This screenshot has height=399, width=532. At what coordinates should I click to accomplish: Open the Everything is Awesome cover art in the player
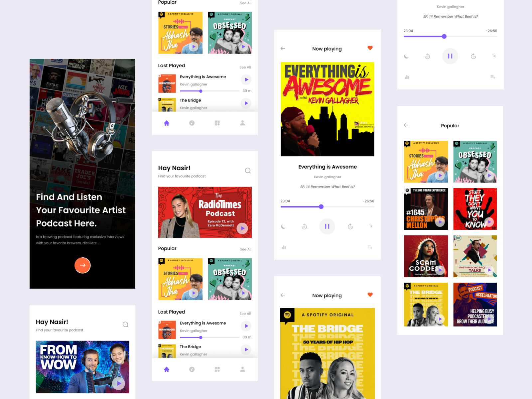[x=328, y=109]
